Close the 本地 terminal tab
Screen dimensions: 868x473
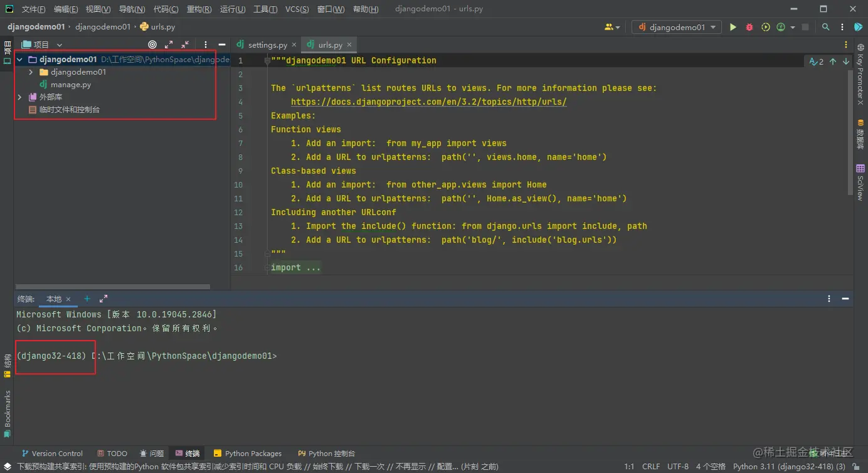[x=68, y=299]
